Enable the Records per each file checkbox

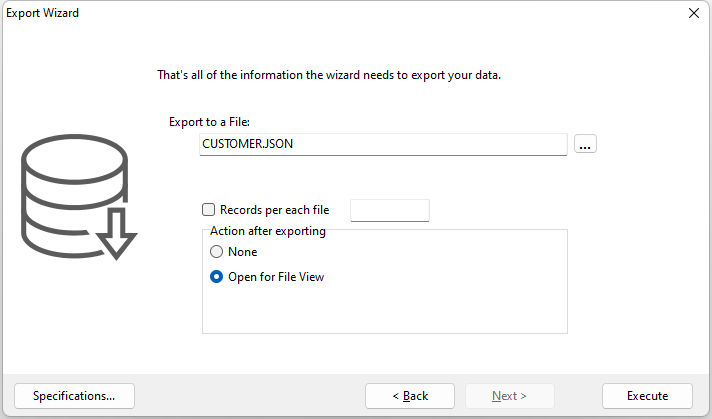coord(208,210)
